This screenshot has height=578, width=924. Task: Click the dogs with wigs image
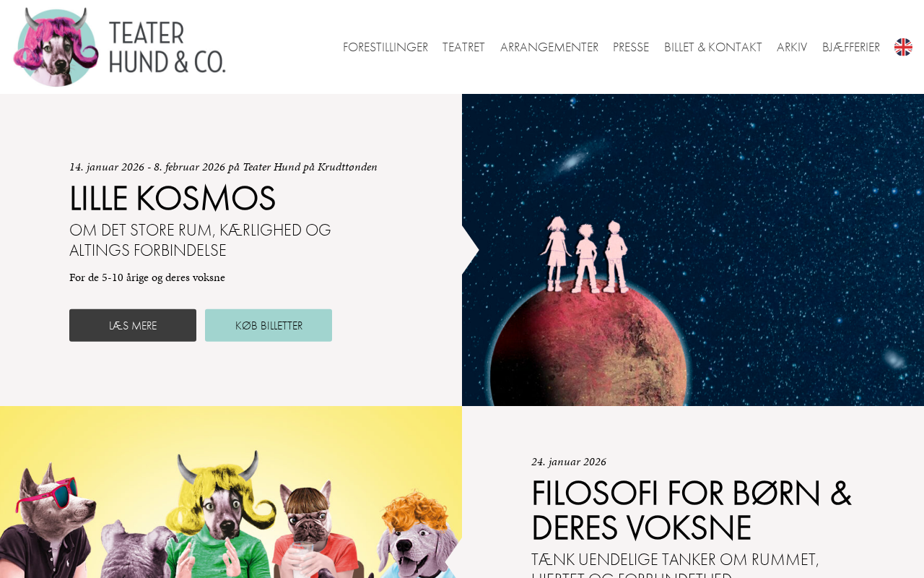(231, 492)
